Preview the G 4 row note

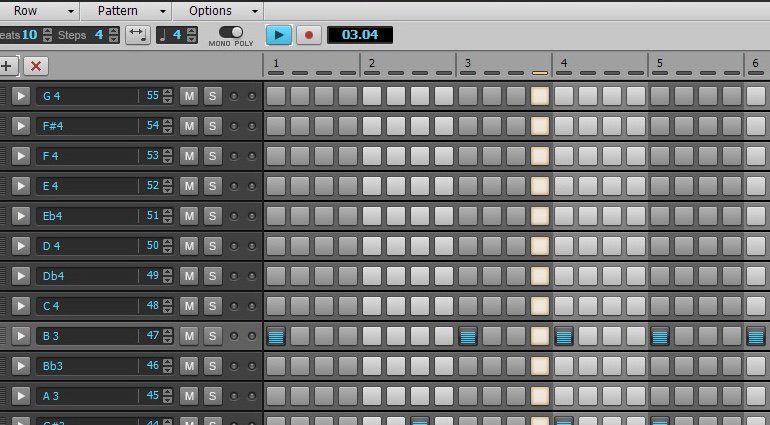click(x=21, y=96)
